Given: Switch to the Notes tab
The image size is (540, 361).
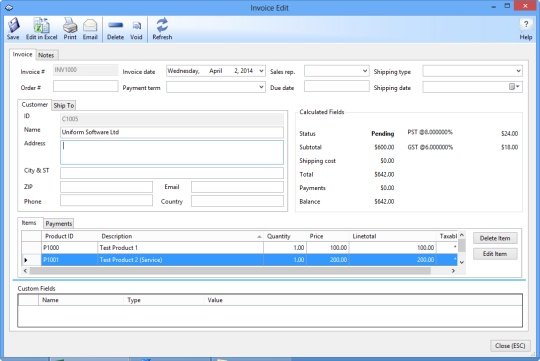Looking at the screenshot, I should (x=46, y=55).
